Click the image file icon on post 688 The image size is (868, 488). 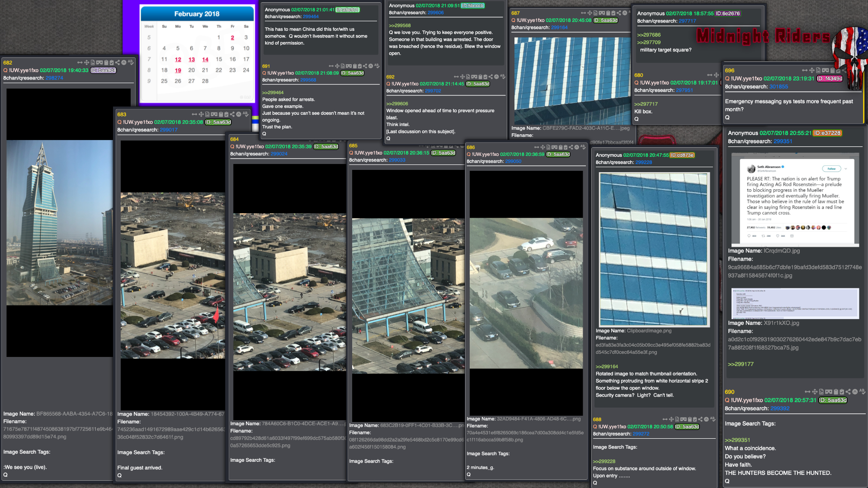[x=677, y=419]
